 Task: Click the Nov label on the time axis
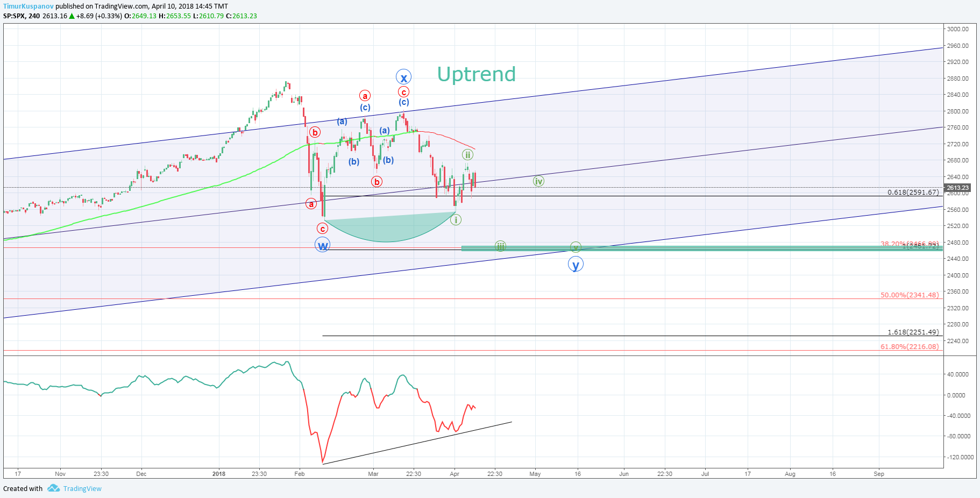click(x=60, y=474)
